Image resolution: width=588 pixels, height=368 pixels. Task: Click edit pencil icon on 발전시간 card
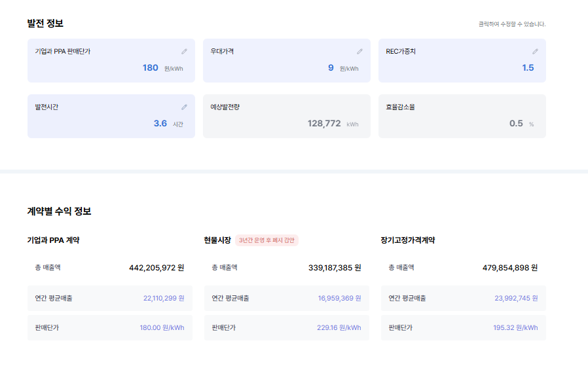click(x=184, y=107)
